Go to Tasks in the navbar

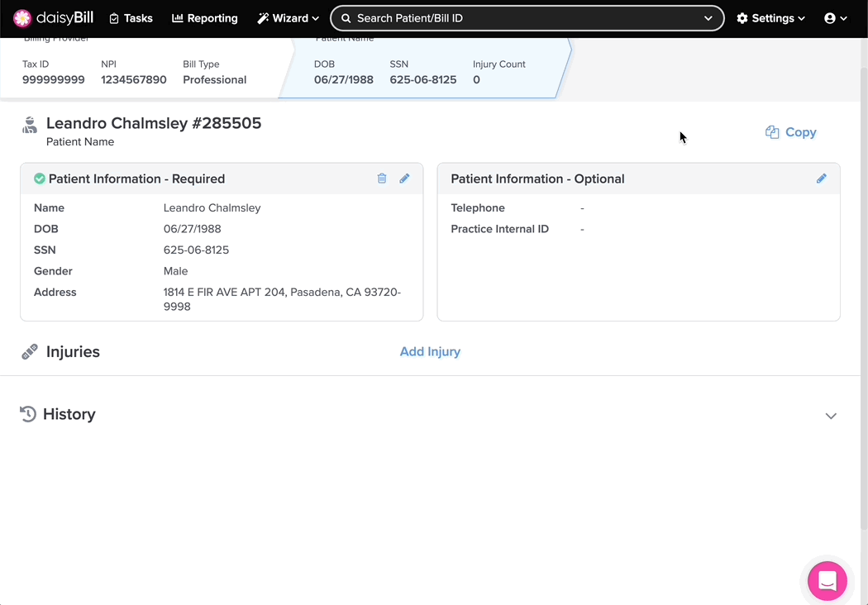point(131,18)
